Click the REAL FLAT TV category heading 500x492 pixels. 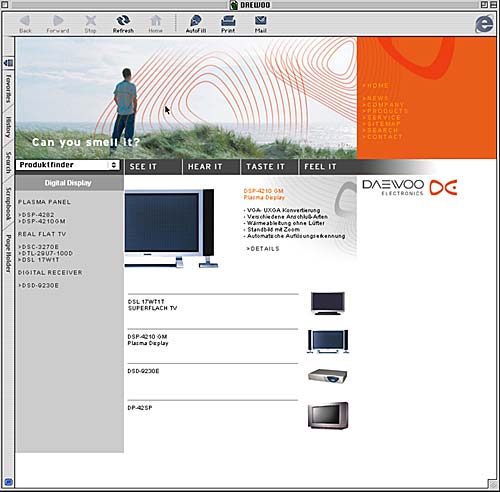(42, 234)
